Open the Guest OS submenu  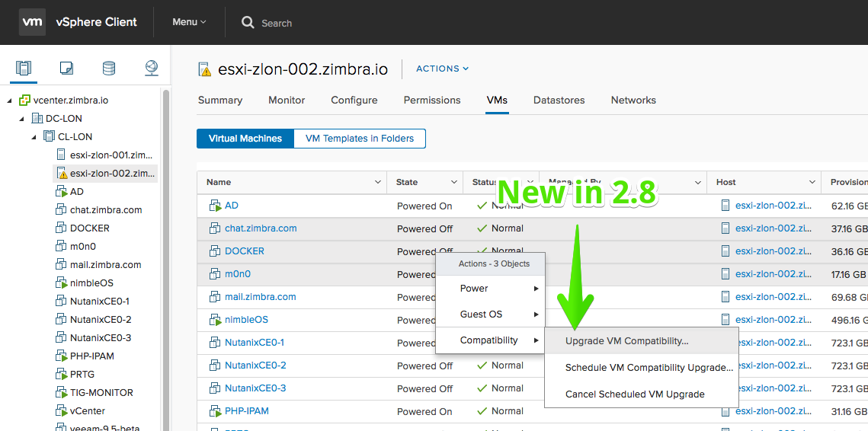(491, 314)
